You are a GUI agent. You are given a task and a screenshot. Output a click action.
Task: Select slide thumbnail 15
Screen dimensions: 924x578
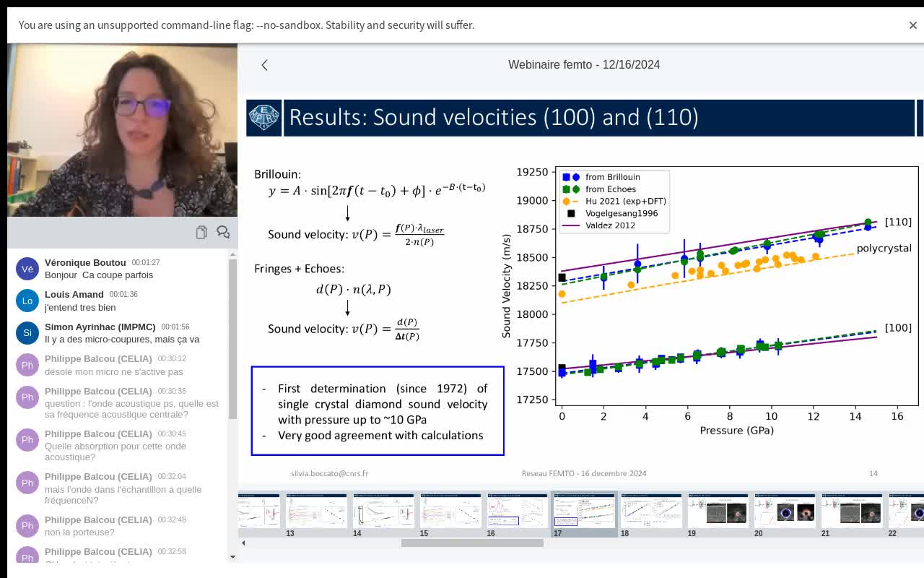[450, 510]
